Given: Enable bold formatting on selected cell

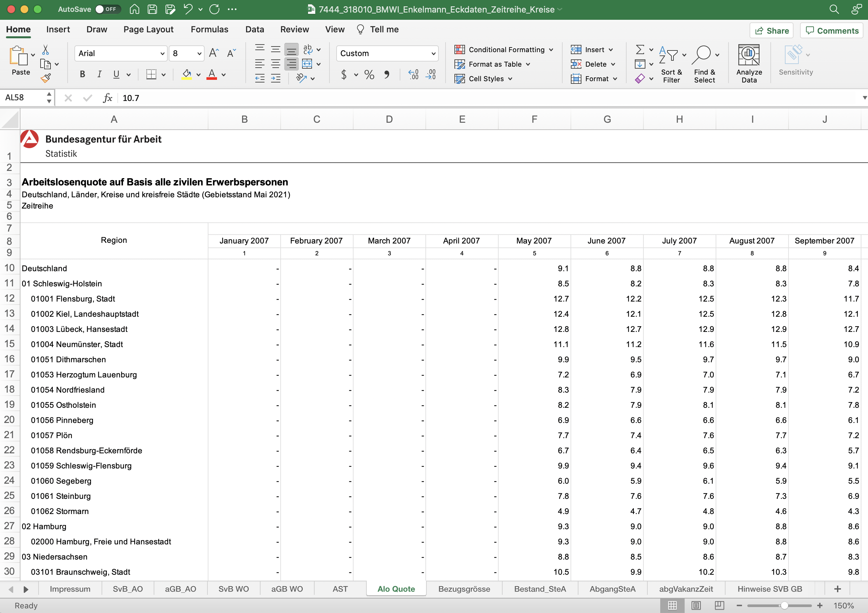Looking at the screenshot, I should [x=82, y=74].
